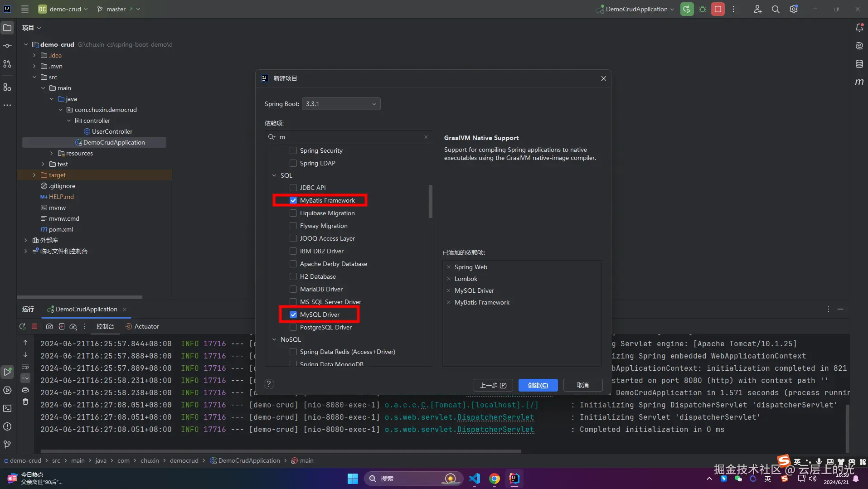The width and height of the screenshot is (868, 489).
Task: Open the demo-crud project dropdown
Action: pyautogui.click(x=63, y=9)
